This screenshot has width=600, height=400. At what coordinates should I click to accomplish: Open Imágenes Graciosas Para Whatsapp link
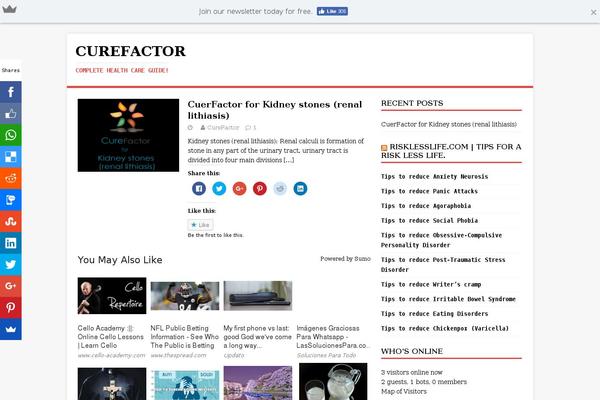click(333, 337)
